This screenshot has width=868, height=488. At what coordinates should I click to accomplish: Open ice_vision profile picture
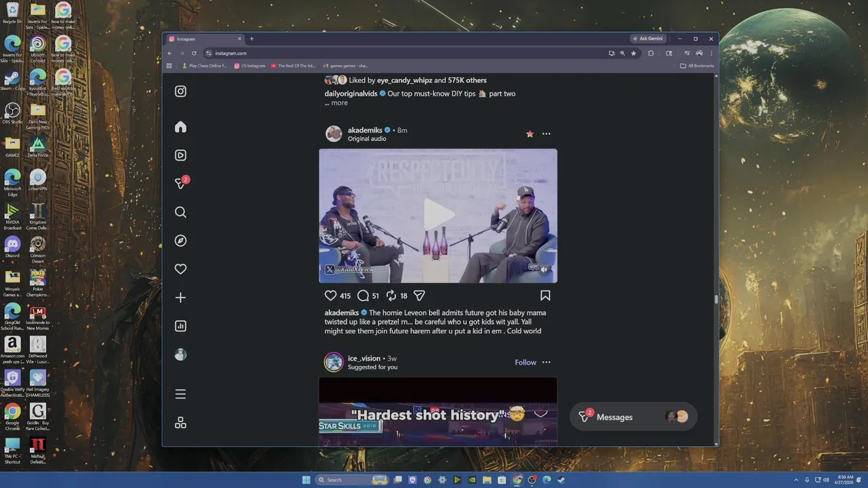point(334,362)
